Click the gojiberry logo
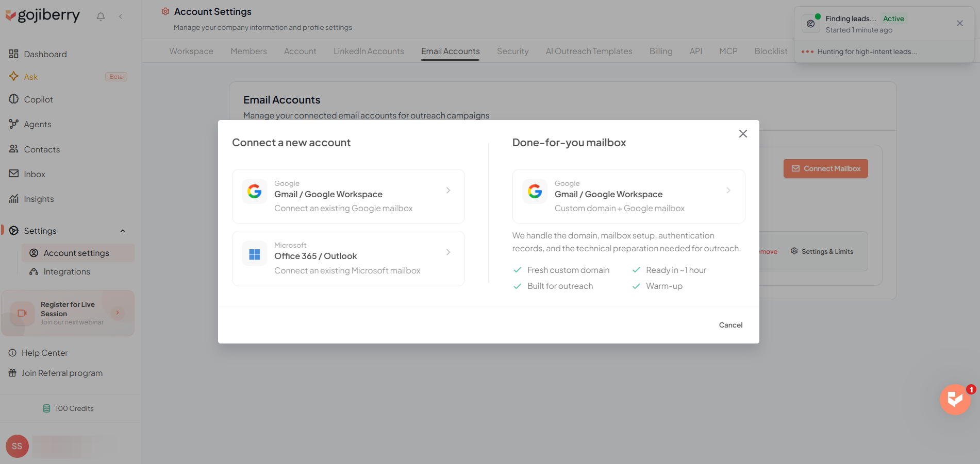Image resolution: width=980 pixels, height=464 pixels. [43, 15]
